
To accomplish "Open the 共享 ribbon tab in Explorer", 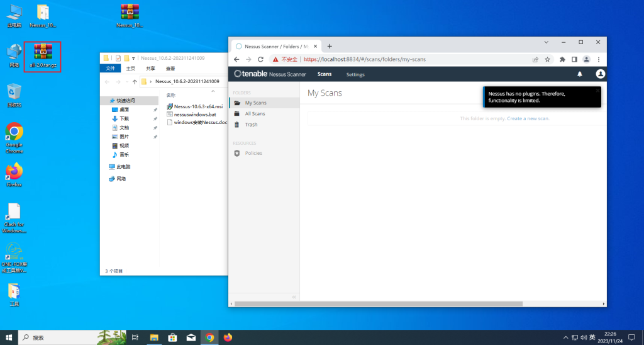I will pos(150,69).
